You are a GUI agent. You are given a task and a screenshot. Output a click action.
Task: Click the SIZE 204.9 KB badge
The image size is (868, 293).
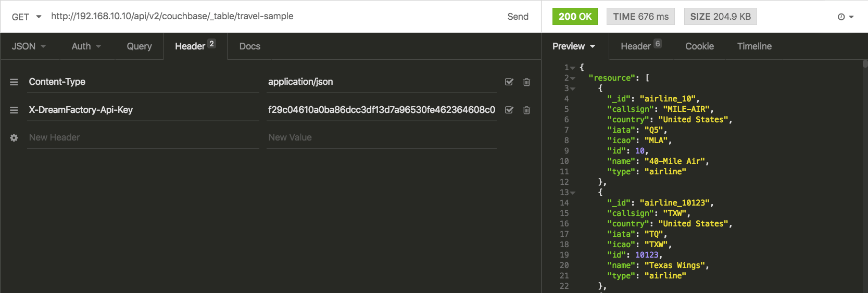point(720,17)
